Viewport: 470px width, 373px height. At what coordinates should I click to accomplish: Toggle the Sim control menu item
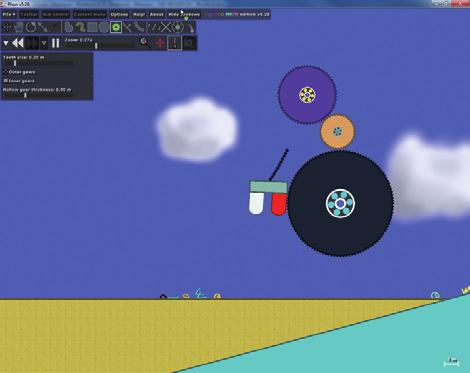56,14
